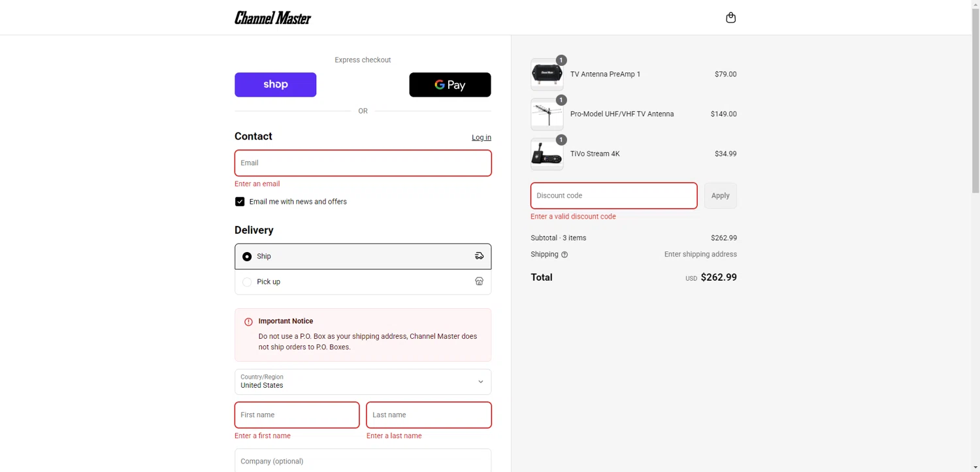The image size is (980, 472).
Task: Click the shipping help question mark icon
Action: coord(564,255)
